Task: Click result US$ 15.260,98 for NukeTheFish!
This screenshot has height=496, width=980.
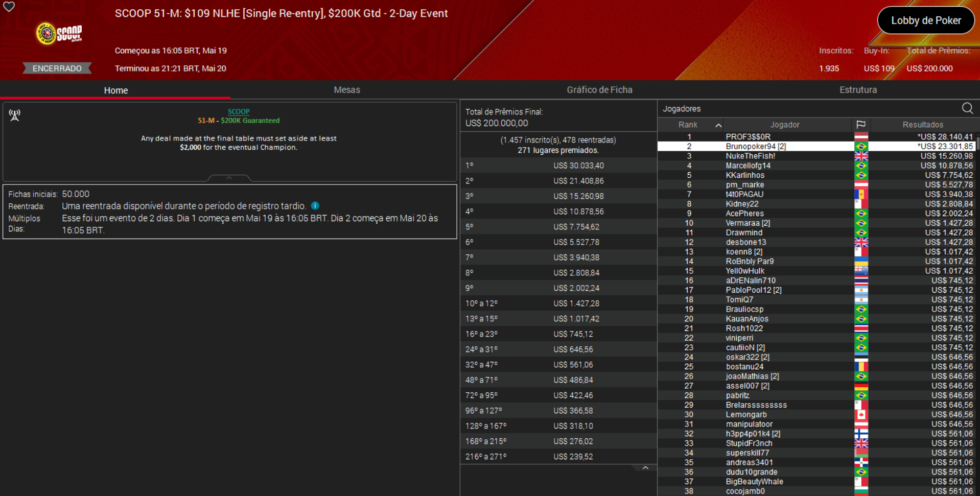Action: (x=947, y=156)
